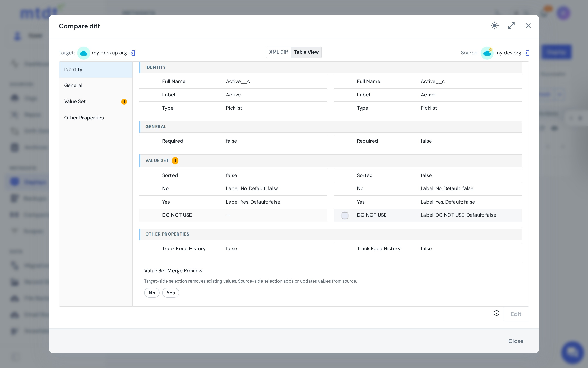The image size is (588, 368).
Task: Click the target org cloud avatar
Action: click(x=84, y=53)
